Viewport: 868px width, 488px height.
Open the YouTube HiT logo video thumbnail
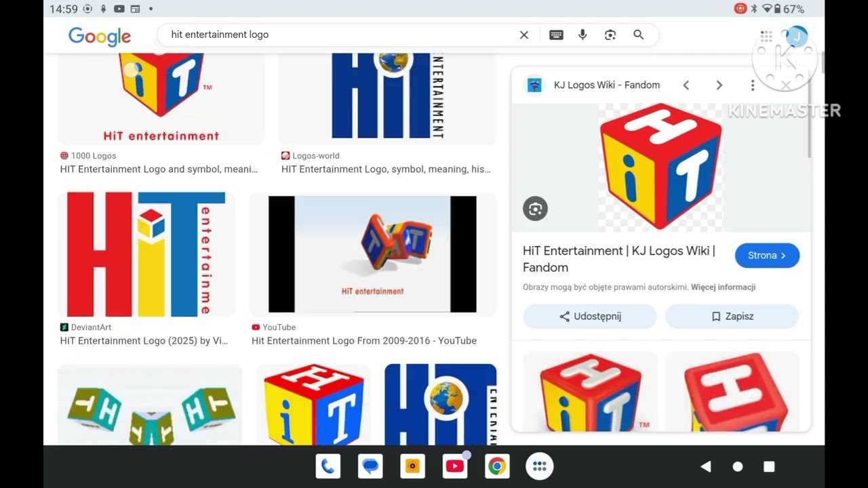(x=372, y=254)
